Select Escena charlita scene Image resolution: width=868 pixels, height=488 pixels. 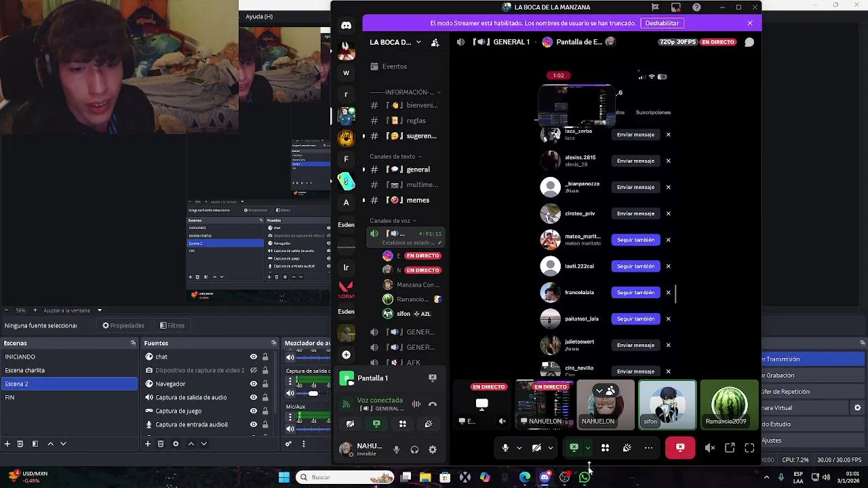click(68, 370)
